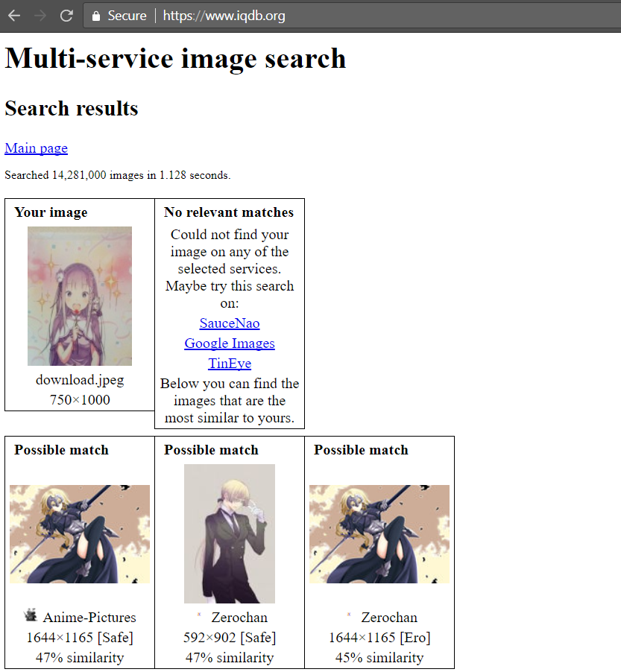621x672 pixels.
Task: Click the 'No relevant matches' header
Action: (229, 212)
